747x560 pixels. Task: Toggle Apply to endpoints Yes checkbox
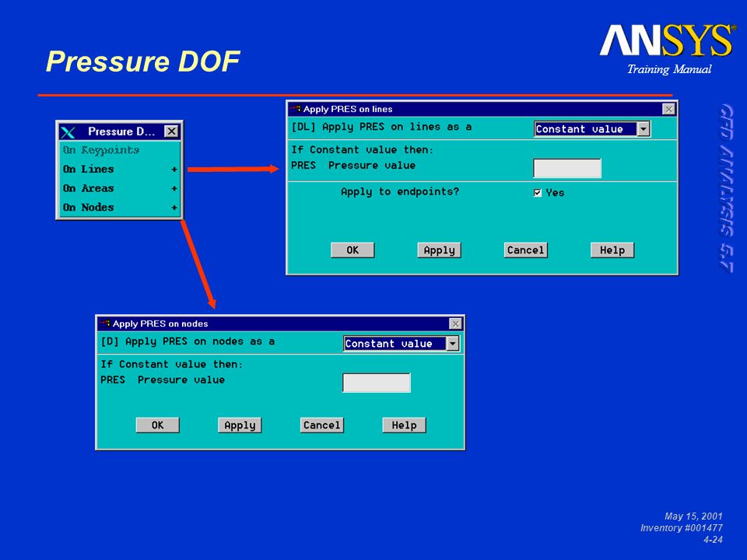538,192
